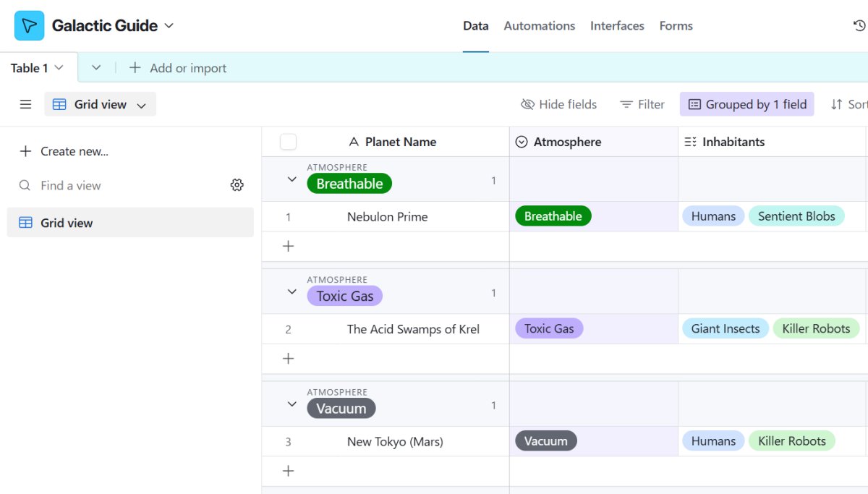Add a record in Toxic Gas group

[288, 359]
